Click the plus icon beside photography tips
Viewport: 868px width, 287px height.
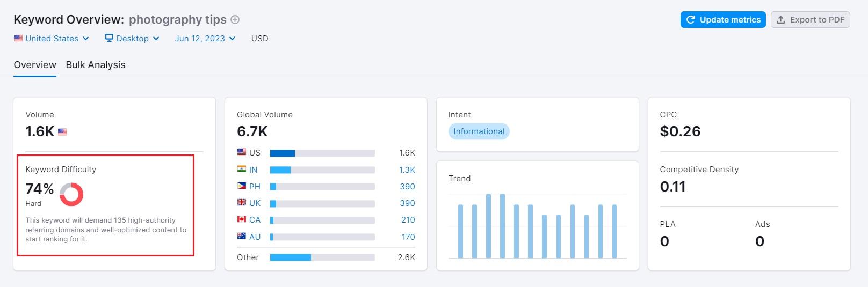pos(235,20)
